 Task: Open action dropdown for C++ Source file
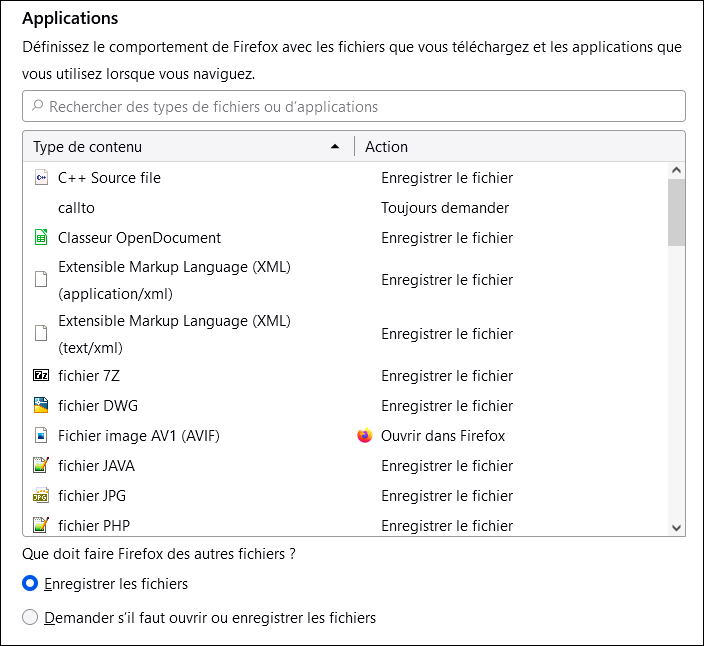pos(447,178)
